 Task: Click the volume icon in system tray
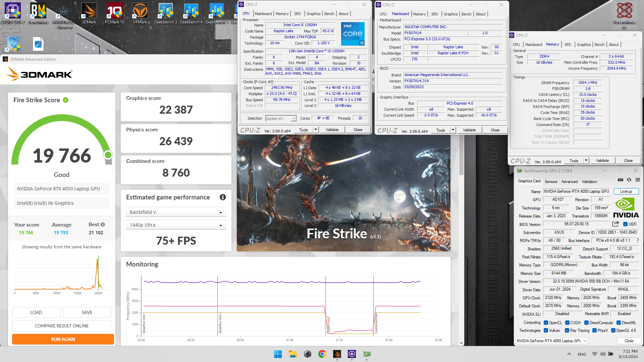[602, 354]
